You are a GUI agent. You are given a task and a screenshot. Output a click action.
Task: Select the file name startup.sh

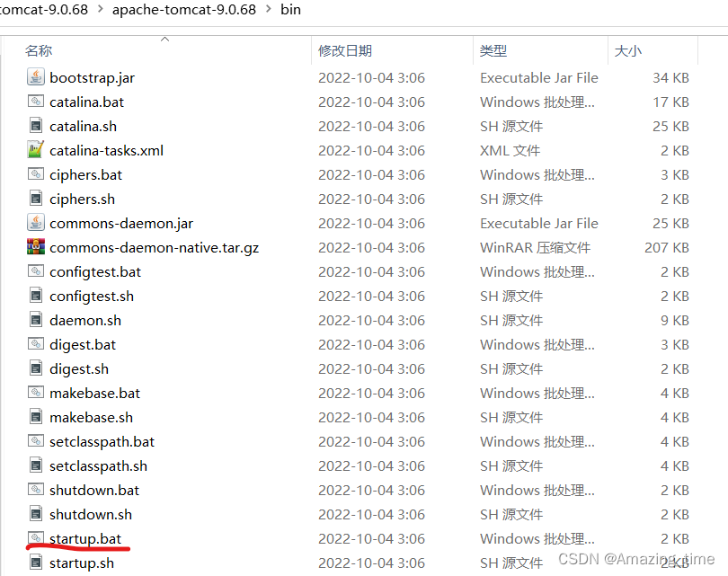(82, 563)
